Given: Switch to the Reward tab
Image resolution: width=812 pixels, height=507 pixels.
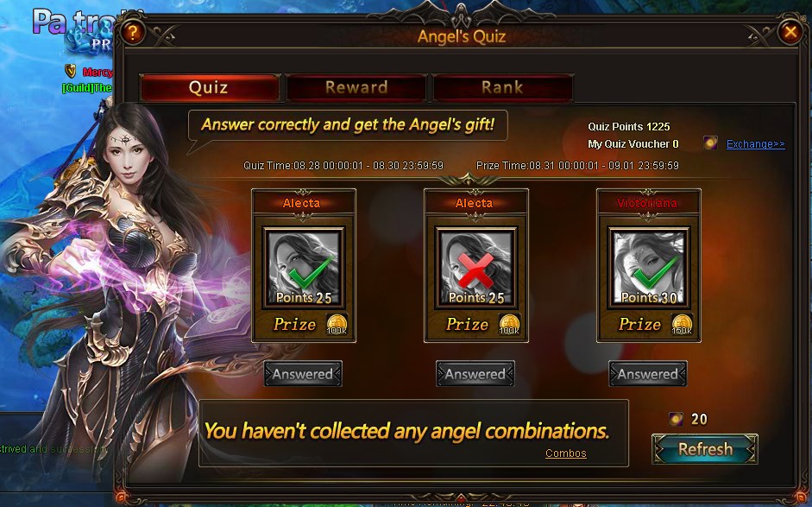Looking at the screenshot, I should 356,87.
